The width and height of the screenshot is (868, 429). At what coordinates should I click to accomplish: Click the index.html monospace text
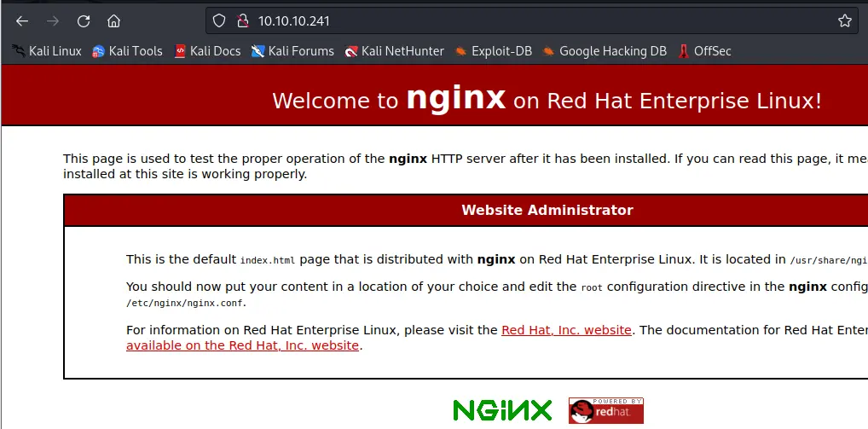coord(268,260)
